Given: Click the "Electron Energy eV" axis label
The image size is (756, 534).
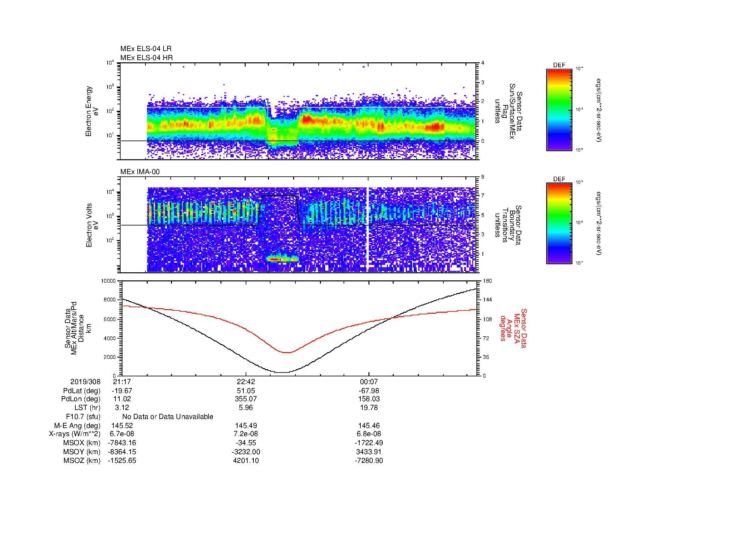Looking at the screenshot, I should 92,111.
